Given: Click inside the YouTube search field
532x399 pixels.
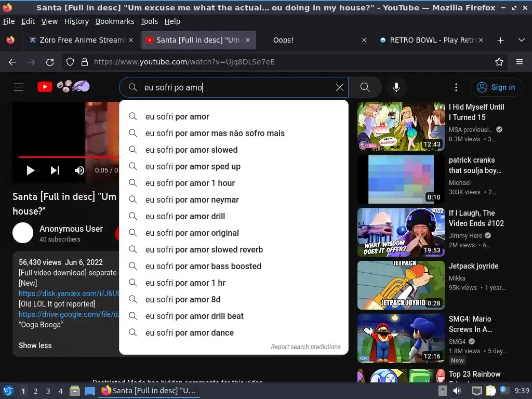Looking at the screenshot, I should (234, 87).
